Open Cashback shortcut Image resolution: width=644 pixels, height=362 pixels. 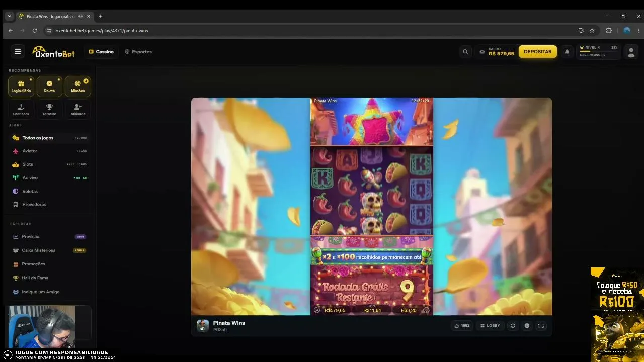point(21,109)
